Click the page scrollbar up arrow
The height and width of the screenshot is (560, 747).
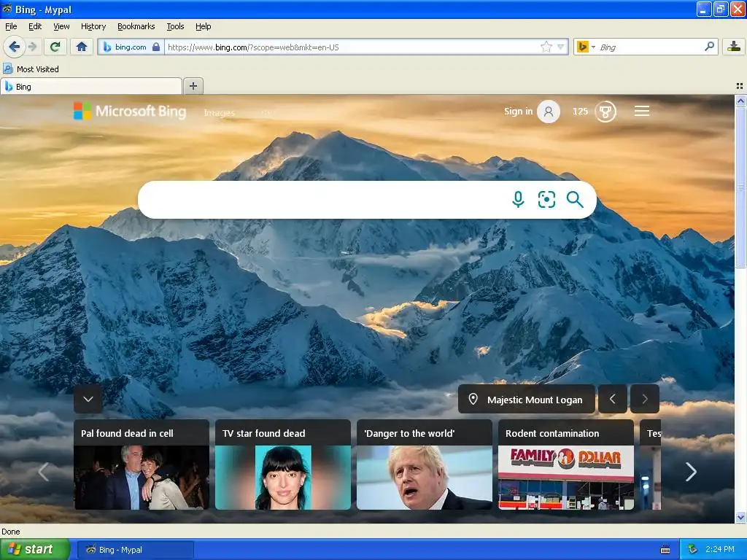tap(740, 101)
